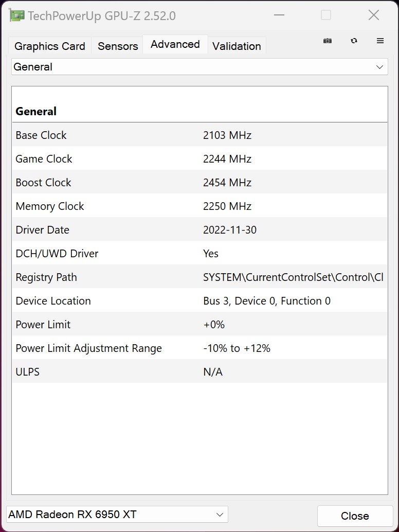Maximize the GPU-Z window
This screenshot has height=532, width=399.
pos(326,15)
